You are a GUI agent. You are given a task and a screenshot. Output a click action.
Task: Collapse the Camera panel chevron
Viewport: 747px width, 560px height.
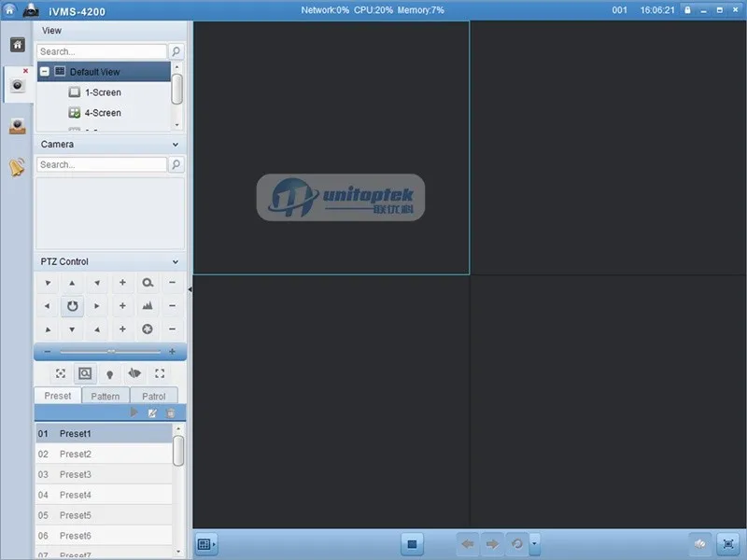176,145
